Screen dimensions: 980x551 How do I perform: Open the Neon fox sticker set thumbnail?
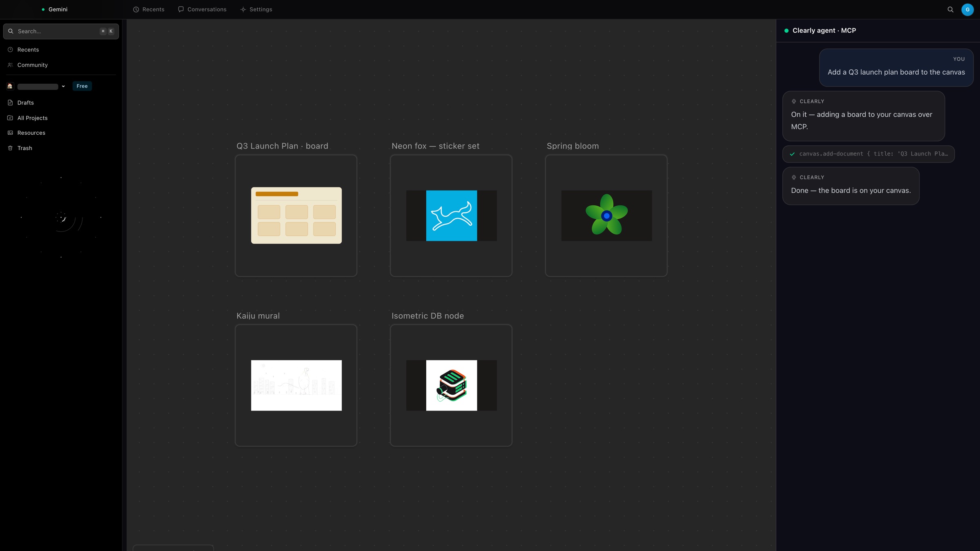(451, 216)
